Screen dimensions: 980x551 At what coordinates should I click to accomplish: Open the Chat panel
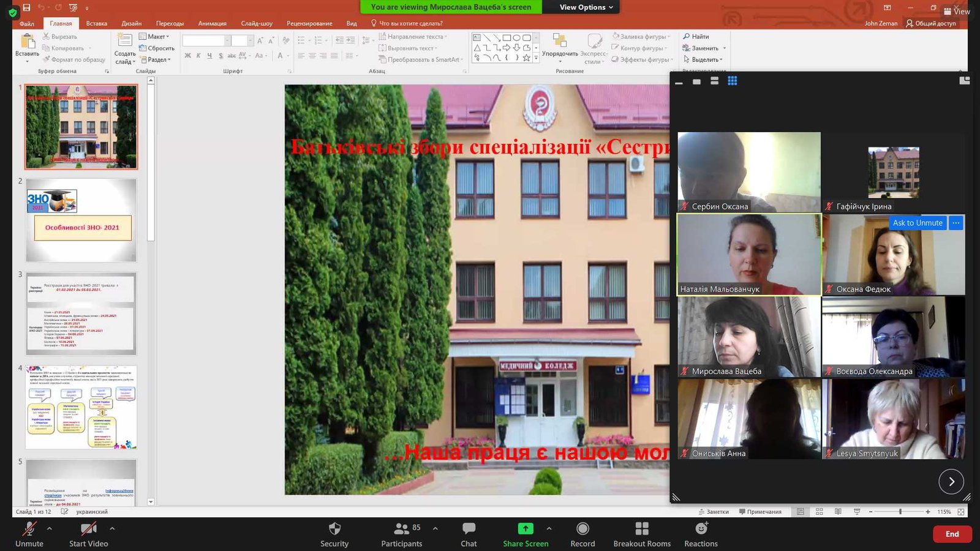click(x=469, y=529)
